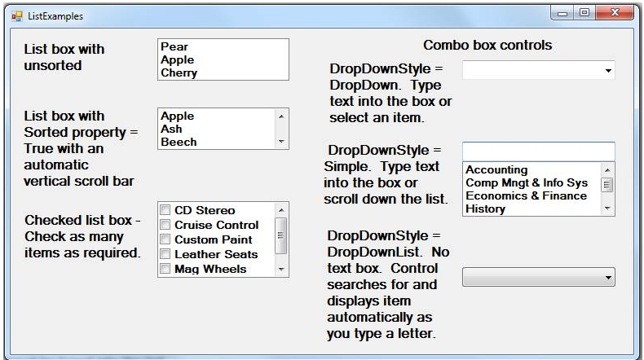This screenshot has width=644, height=360.
Task: Click the Simple combo box text field
Action: point(539,151)
